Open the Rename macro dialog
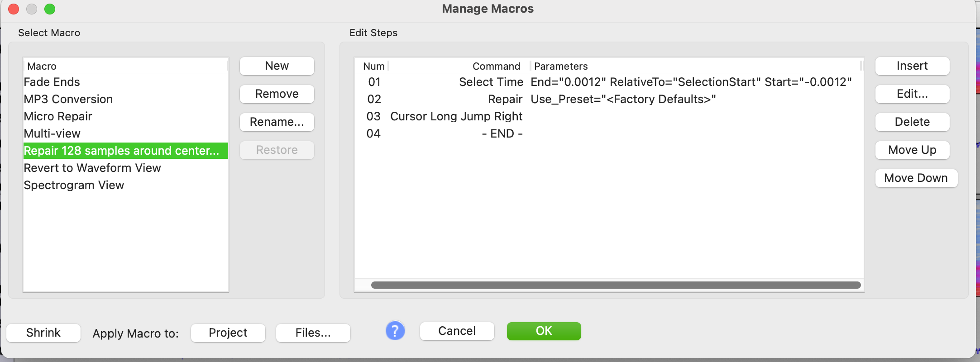Screen dimensions: 980x362 point(277,122)
